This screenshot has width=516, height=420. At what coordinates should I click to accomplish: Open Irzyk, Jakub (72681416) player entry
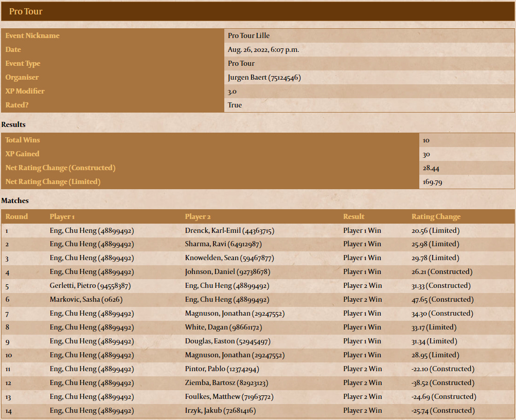[221, 410]
